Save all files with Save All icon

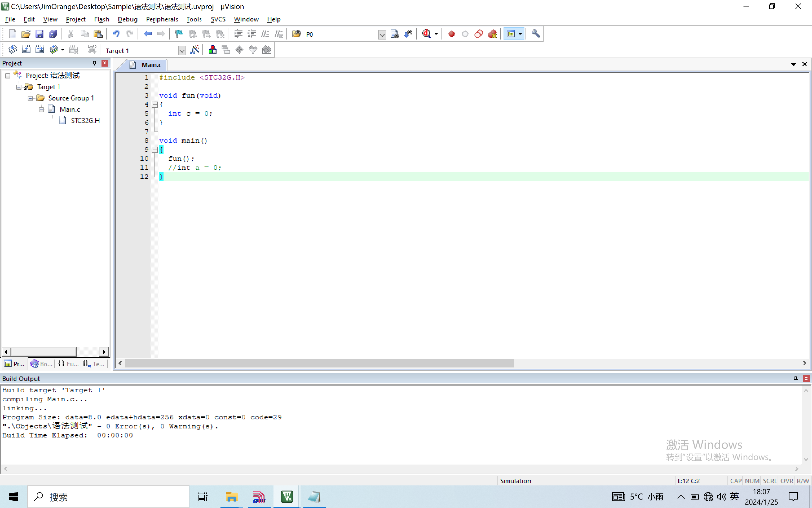[53, 34]
